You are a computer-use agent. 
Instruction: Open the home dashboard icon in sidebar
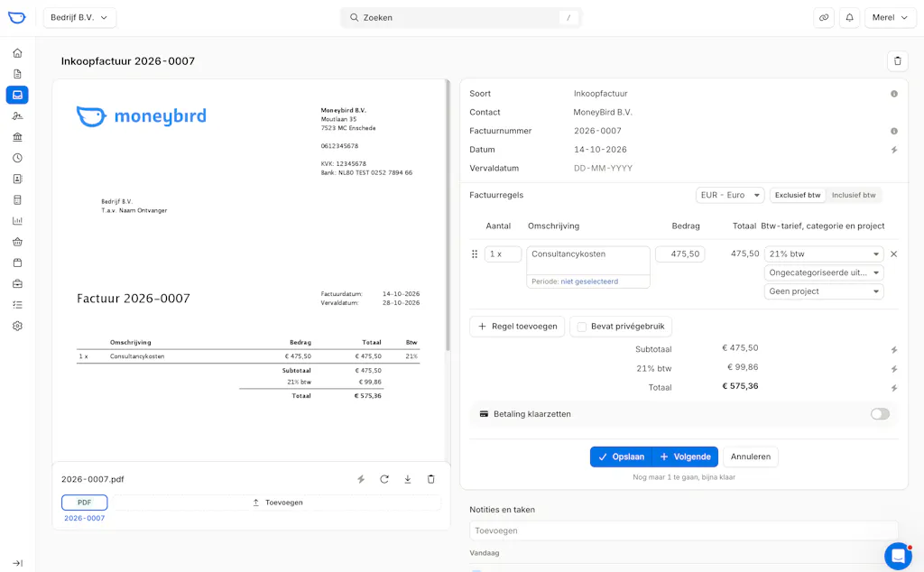[x=17, y=53]
